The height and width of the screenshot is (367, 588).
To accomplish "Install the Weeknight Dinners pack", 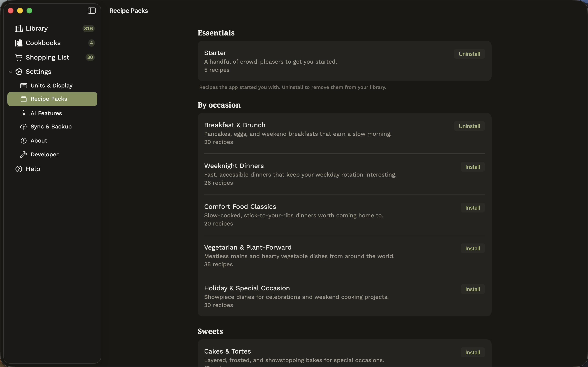I will tap(473, 167).
